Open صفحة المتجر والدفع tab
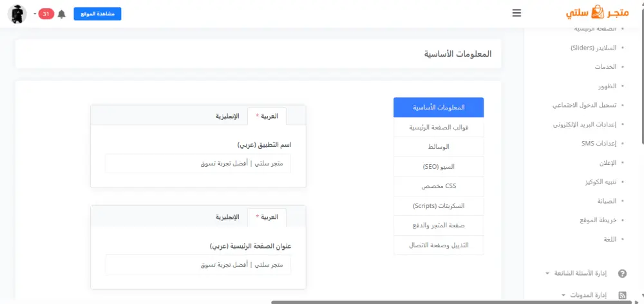Viewport: 644px width, 304px height. coord(439,225)
